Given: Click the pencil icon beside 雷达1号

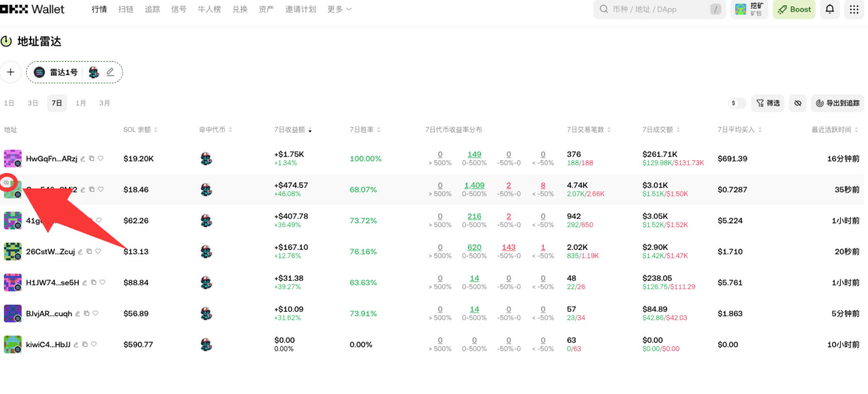Looking at the screenshot, I should click(110, 72).
